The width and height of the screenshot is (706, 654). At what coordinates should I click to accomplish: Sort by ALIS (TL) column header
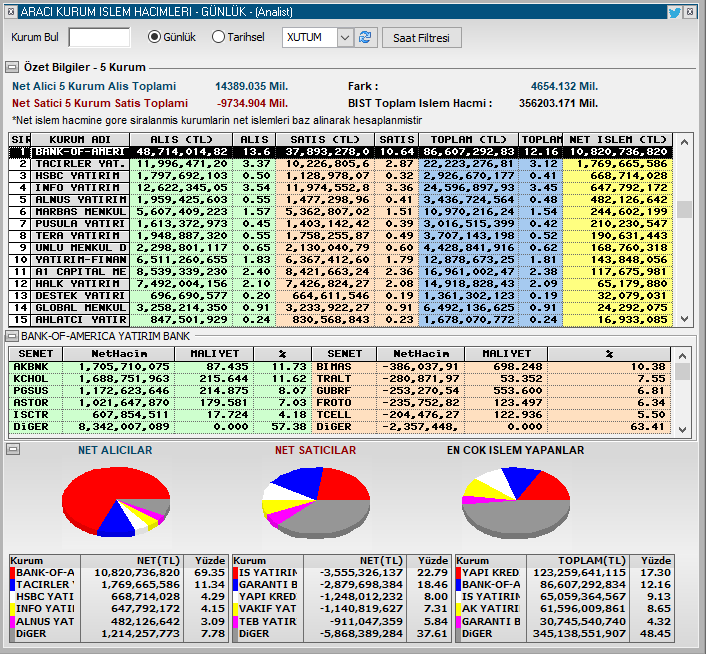(x=181, y=140)
